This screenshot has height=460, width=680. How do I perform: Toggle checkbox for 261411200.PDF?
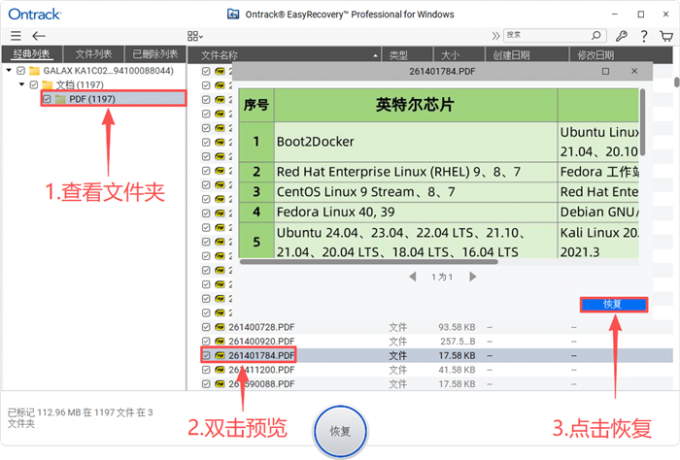click(206, 370)
